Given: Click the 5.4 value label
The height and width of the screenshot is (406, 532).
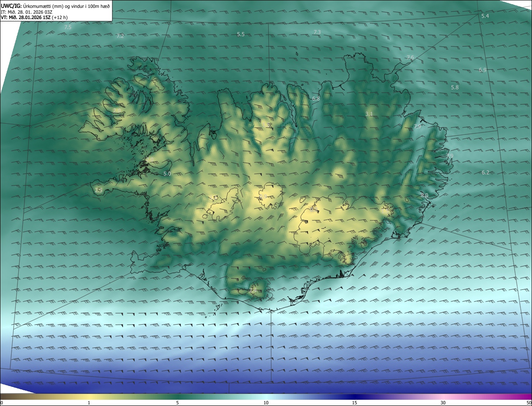Looking at the screenshot, I should 485,16.
